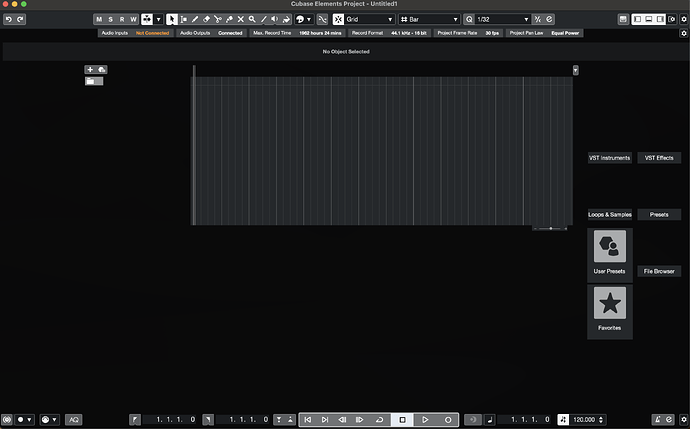Click Audio Outputs Connected status
Screen dimensions: 690x429
211,33
